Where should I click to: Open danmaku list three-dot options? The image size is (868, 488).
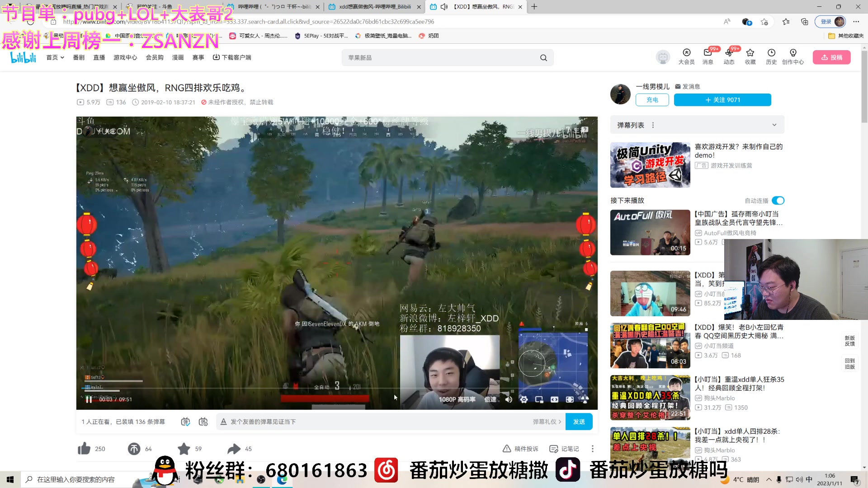click(x=653, y=125)
